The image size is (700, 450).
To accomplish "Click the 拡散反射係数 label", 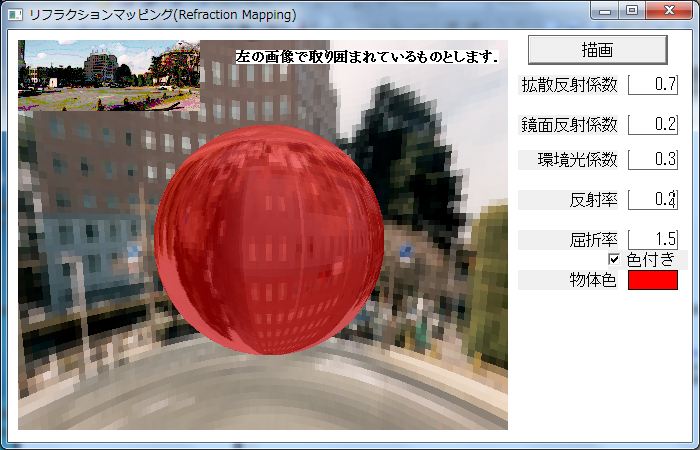I will [x=568, y=85].
